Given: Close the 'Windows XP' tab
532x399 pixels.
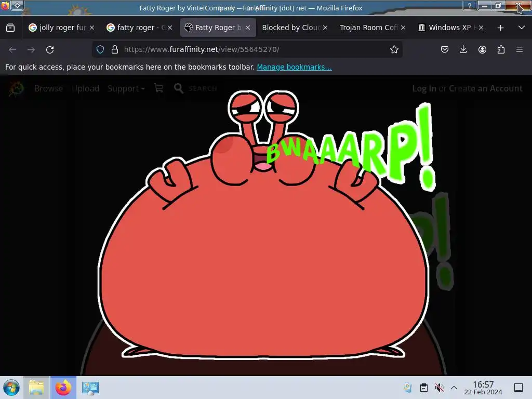Looking at the screenshot, I should coord(481,28).
